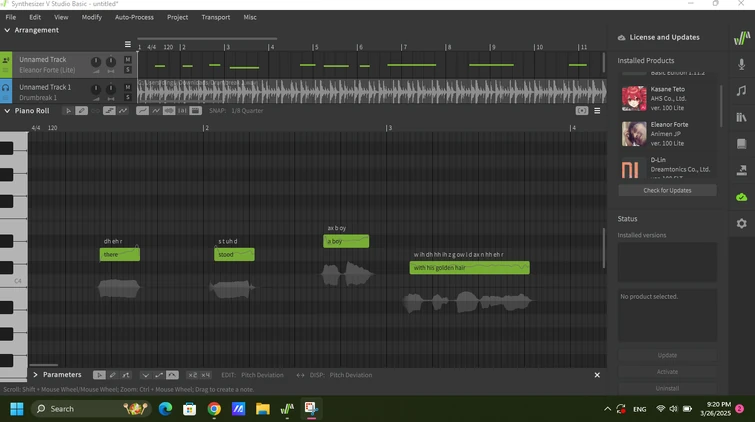Open the green cloud License and Updates icon

click(742, 197)
